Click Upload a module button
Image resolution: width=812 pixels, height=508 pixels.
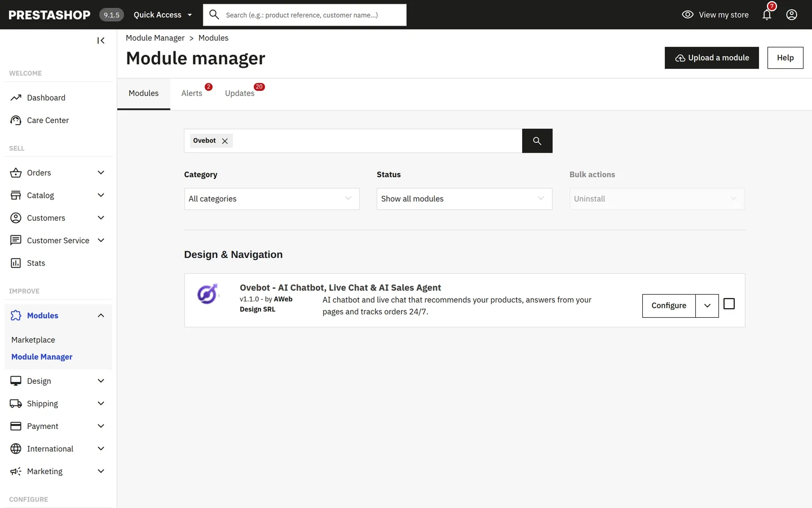712,58
